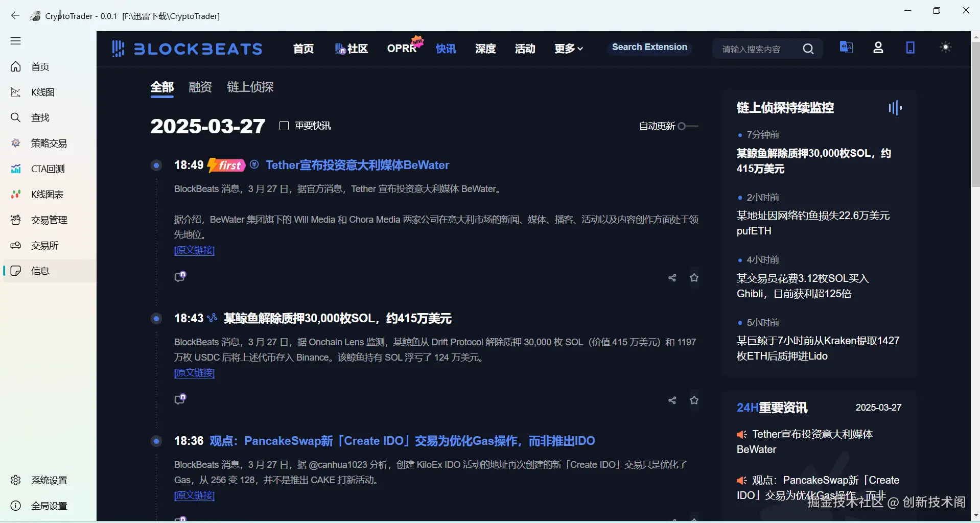Image resolution: width=980 pixels, height=523 pixels.
Task: Open the hamburger menu at top left
Action: point(15,41)
